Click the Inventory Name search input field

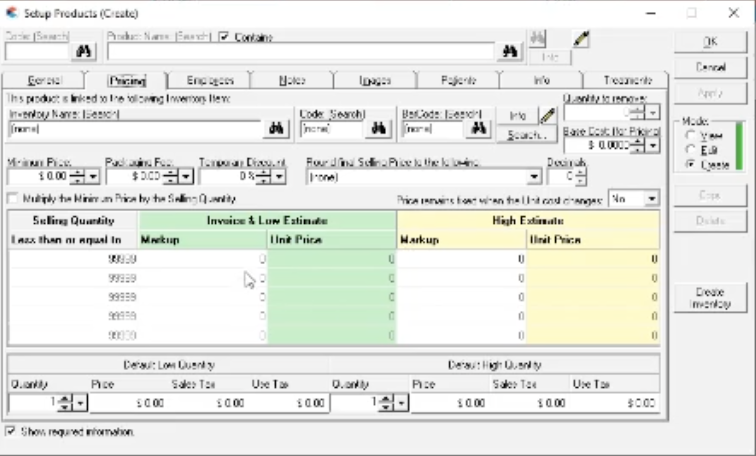(134, 129)
